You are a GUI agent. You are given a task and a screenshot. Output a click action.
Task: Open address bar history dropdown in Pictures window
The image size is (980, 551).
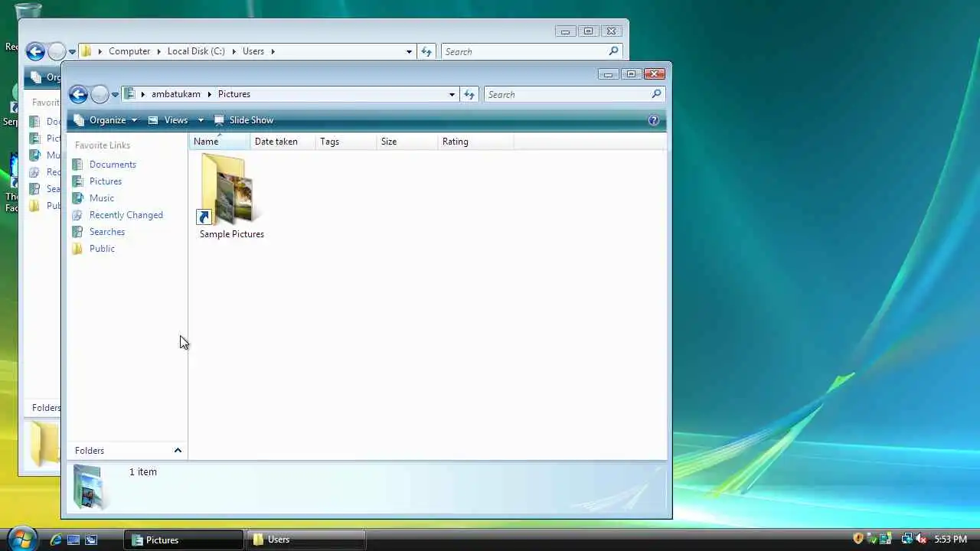[x=452, y=94]
